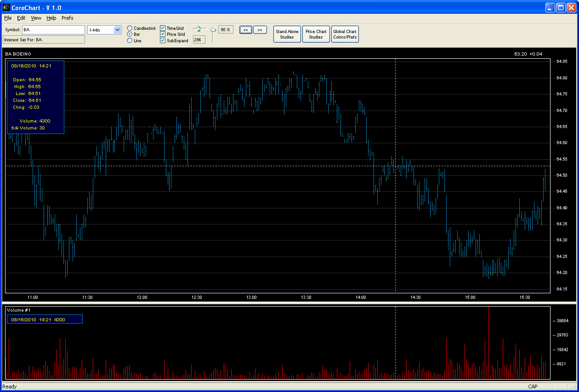The image size is (579, 392).
Task: Click the Symbol input field containing BA
Action: coord(53,30)
